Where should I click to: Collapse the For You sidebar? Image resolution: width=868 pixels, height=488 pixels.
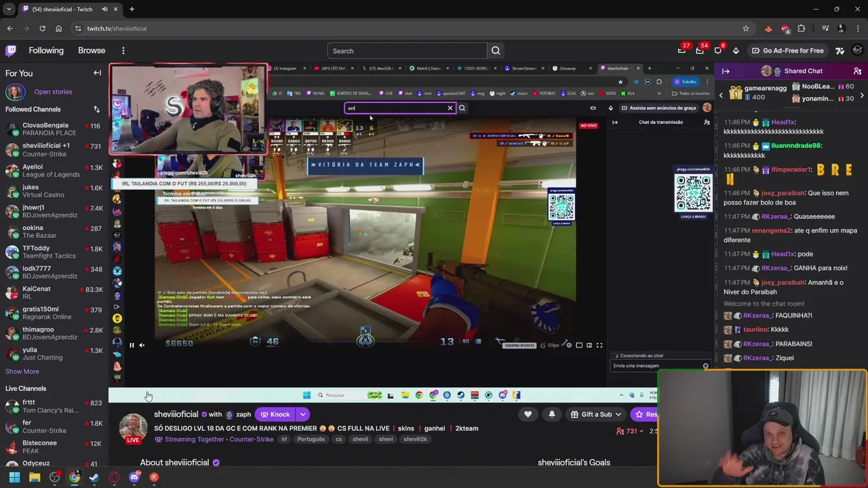97,73
